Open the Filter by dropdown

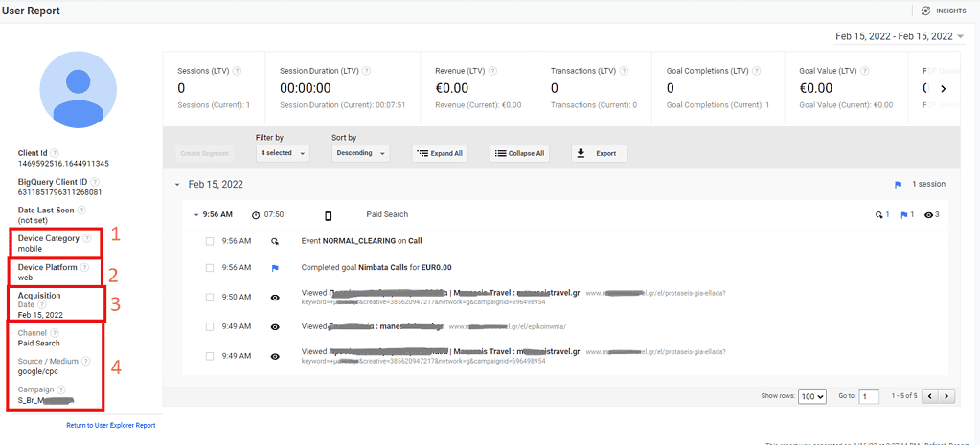(284, 153)
